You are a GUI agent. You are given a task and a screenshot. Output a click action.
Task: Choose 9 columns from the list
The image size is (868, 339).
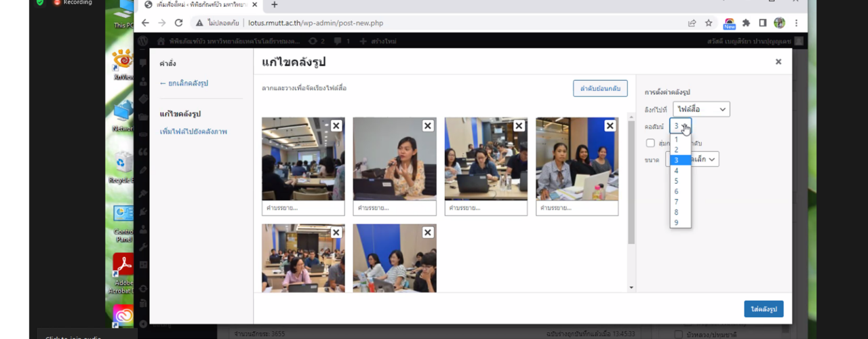coord(680,223)
